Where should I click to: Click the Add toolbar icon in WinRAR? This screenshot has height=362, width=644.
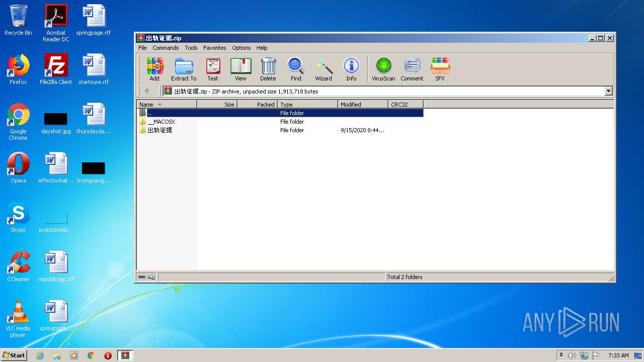[x=154, y=69]
